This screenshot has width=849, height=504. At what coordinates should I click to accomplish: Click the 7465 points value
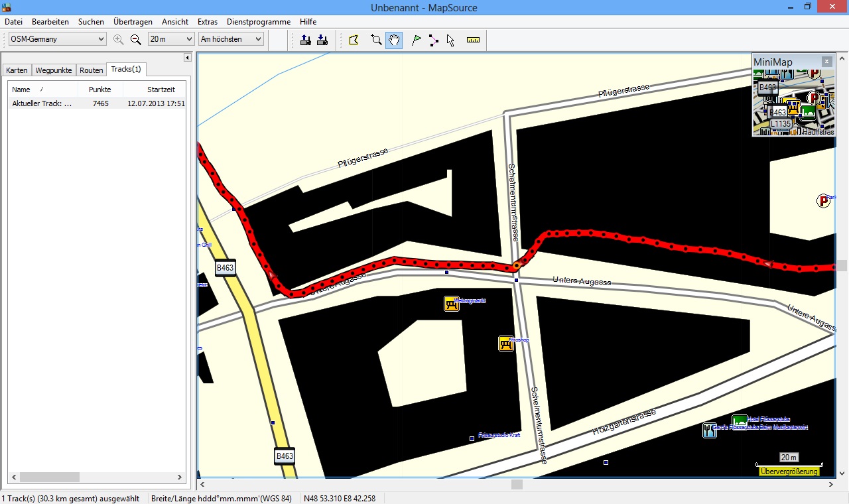tap(100, 103)
